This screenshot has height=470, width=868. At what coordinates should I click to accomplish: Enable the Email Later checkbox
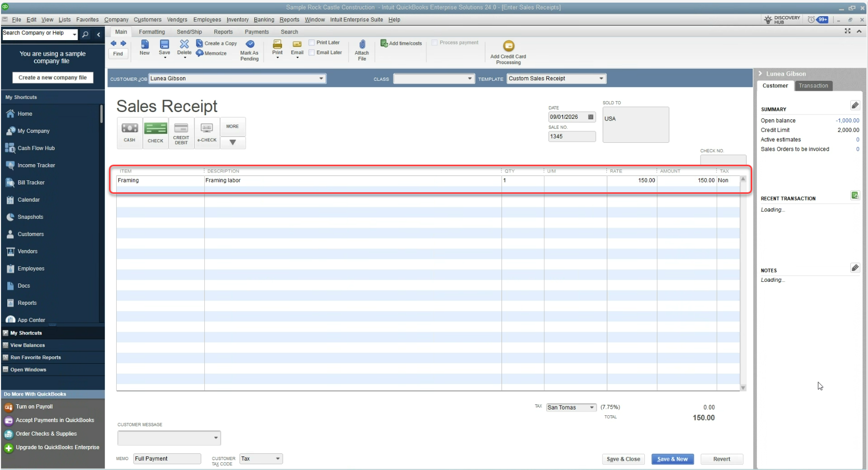[x=312, y=53]
